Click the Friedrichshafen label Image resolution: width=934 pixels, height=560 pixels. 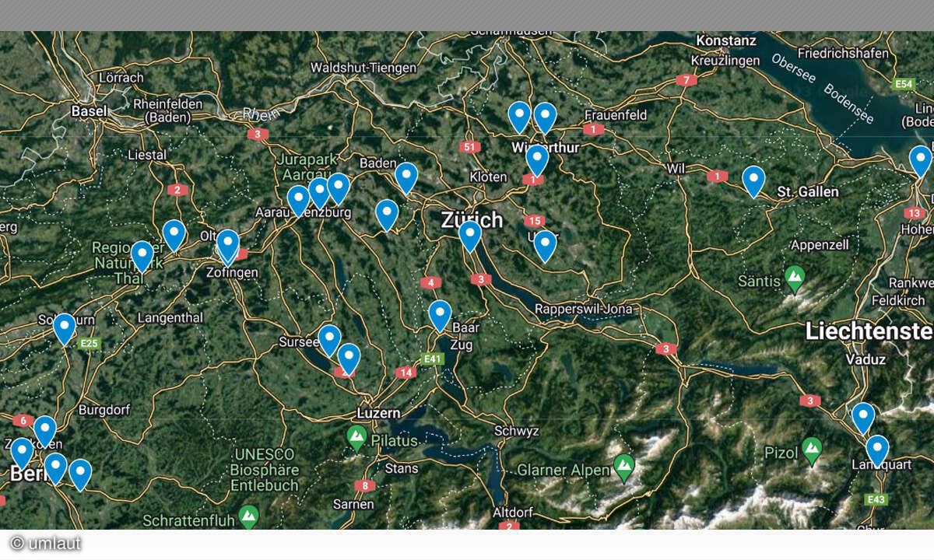844,54
